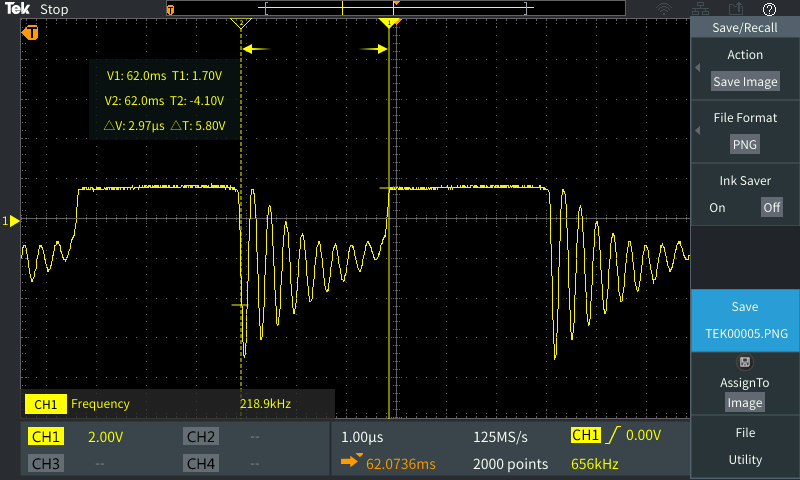Screen dimensions: 800x480
Task: Click the 125MS/s sample rate readout
Action: (x=500, y=437)
